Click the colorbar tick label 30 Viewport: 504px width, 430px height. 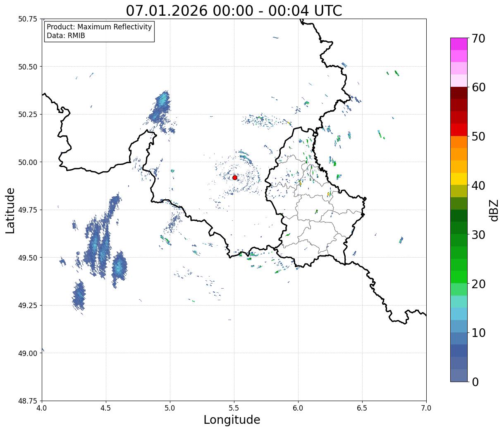(478, 235)
